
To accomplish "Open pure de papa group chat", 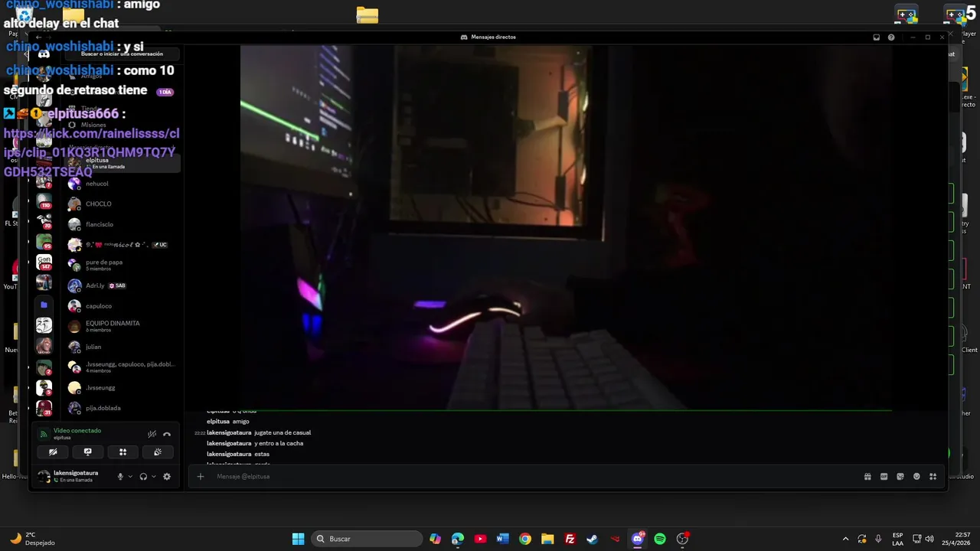I will click(122, 265).
